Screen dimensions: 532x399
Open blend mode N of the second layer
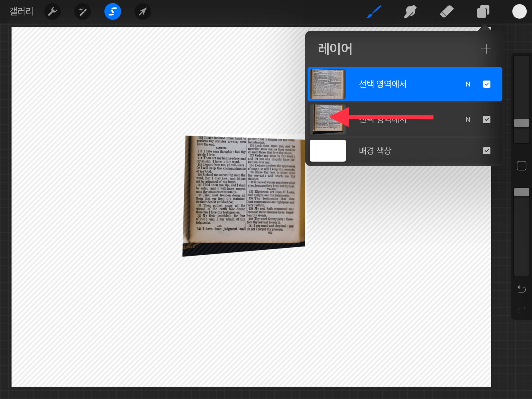[468, 119]
